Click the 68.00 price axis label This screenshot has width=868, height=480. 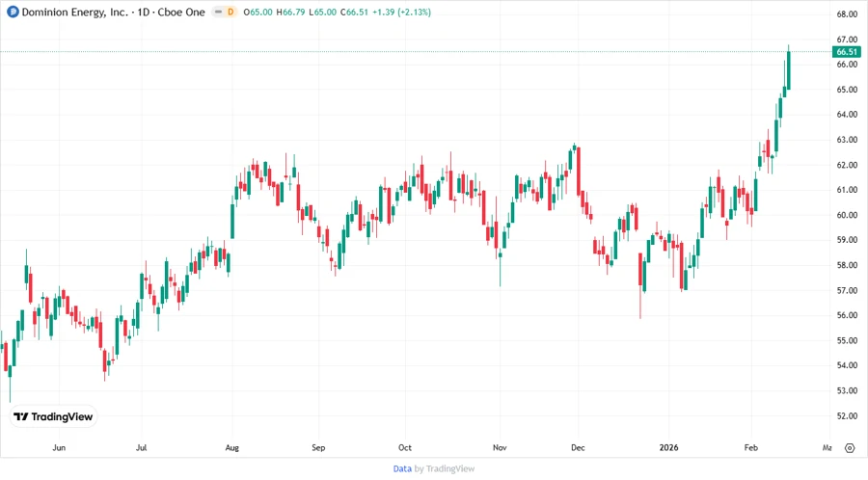click(847, 14)
